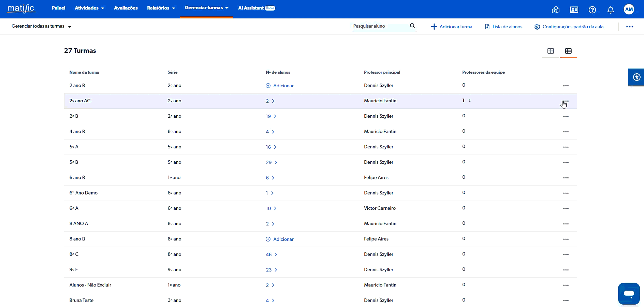Viewport: 644px width, 307px height.
Task: Open the help question mark icon
Action: (592, 10)
